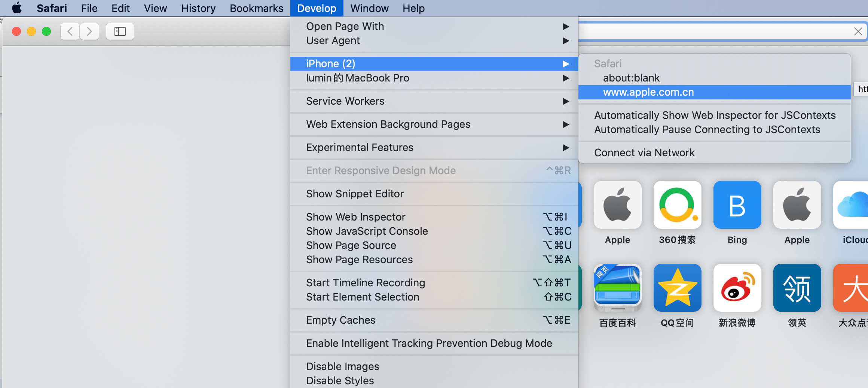Expand the Experimental Features submenu

[360, 147]
